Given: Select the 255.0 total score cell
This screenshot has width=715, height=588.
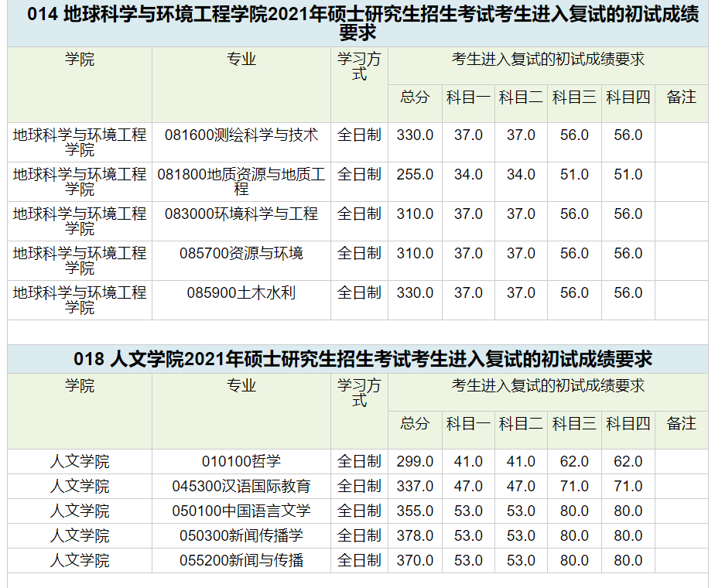Looking at the screenshot, I should tap(415, 181).
